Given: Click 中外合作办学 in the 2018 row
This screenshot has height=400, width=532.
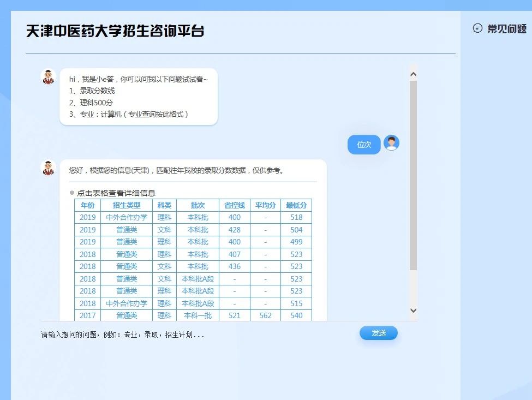Looking at the screenshot, I should click(x=127, y=303).
